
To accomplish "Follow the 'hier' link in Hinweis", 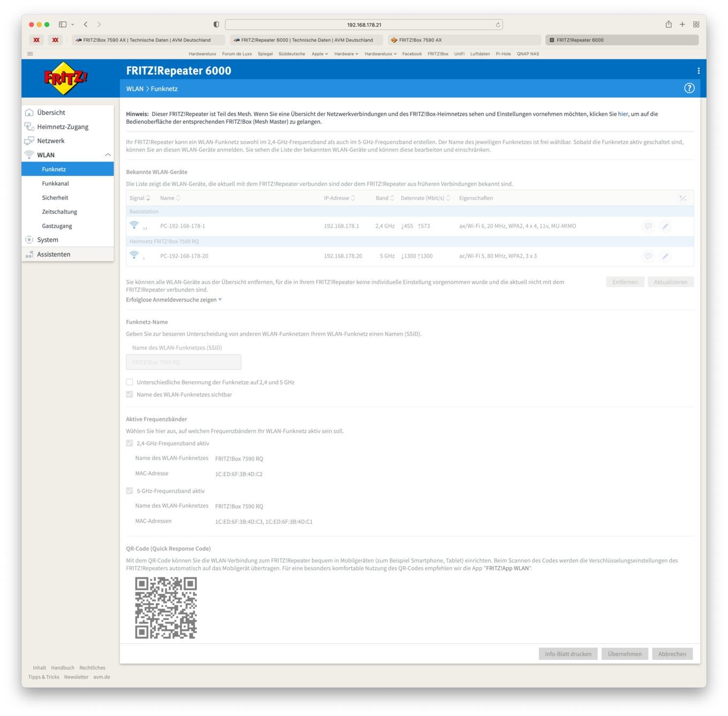I will pos(623,114).
